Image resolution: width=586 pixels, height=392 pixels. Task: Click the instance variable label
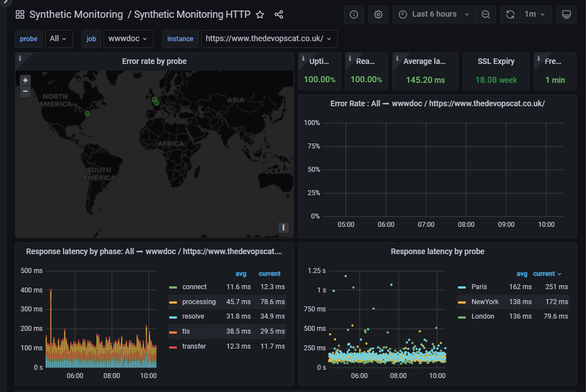coord(180,39)
